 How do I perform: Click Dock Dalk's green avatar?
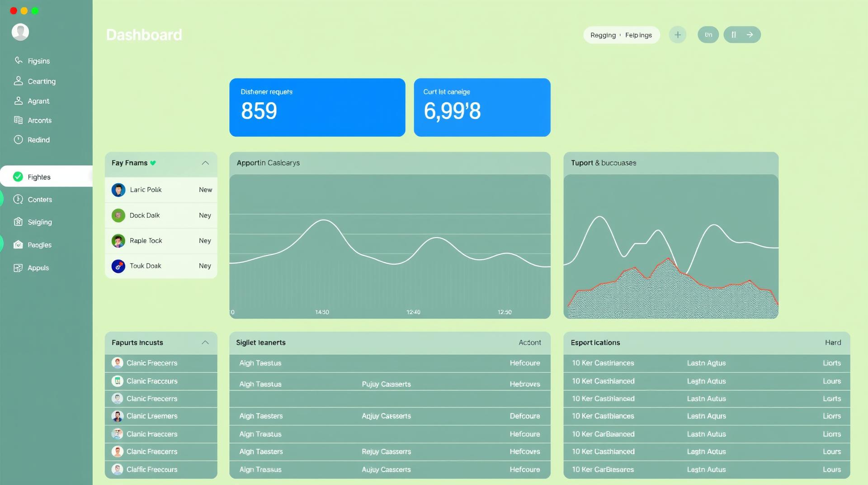[x=118, y=215]
